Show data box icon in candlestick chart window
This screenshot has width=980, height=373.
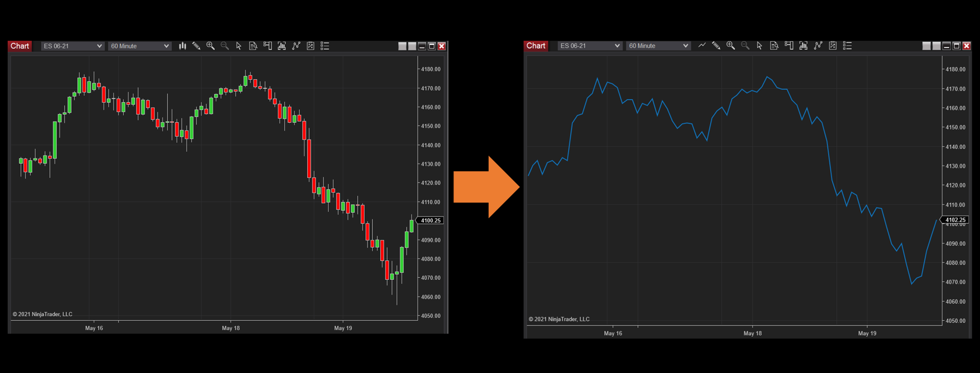tap(253, 46)
